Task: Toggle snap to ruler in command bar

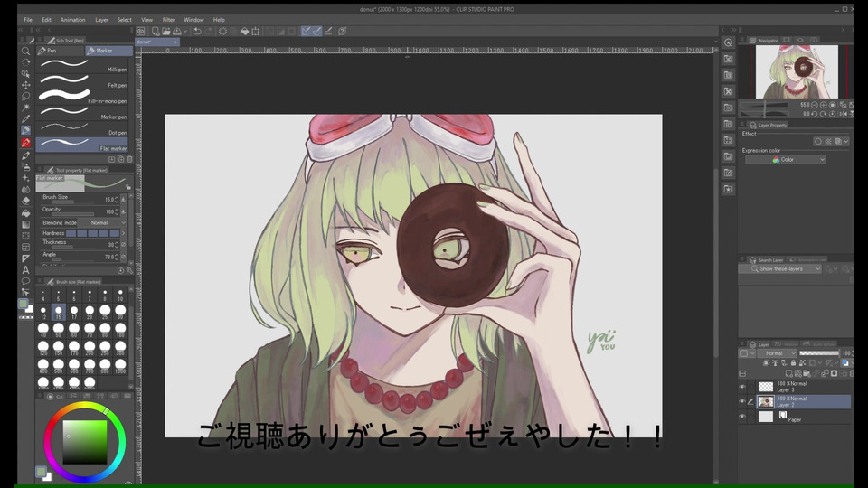Action: pyautogui.click(x=307, y=32)
